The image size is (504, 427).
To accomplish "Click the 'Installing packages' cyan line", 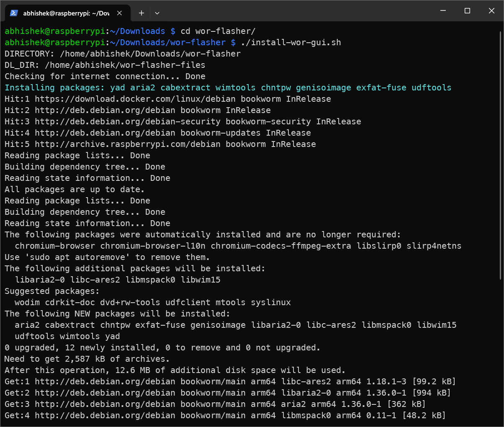I will point(228,88).
